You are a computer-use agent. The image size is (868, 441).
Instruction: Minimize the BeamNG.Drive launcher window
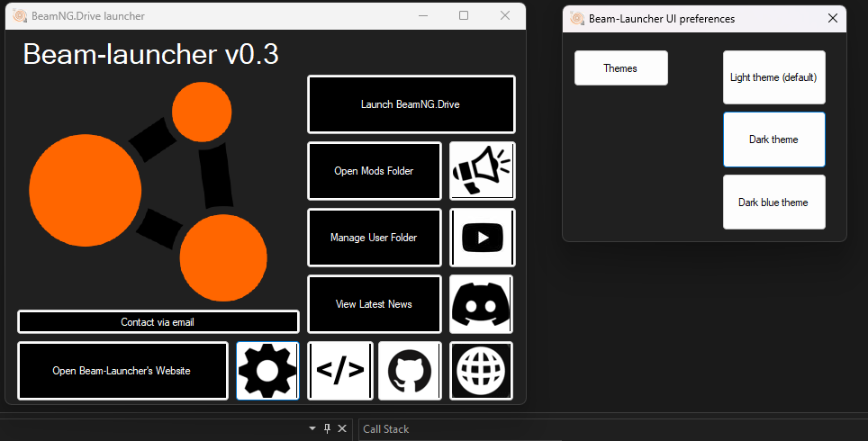click(423, 15)
